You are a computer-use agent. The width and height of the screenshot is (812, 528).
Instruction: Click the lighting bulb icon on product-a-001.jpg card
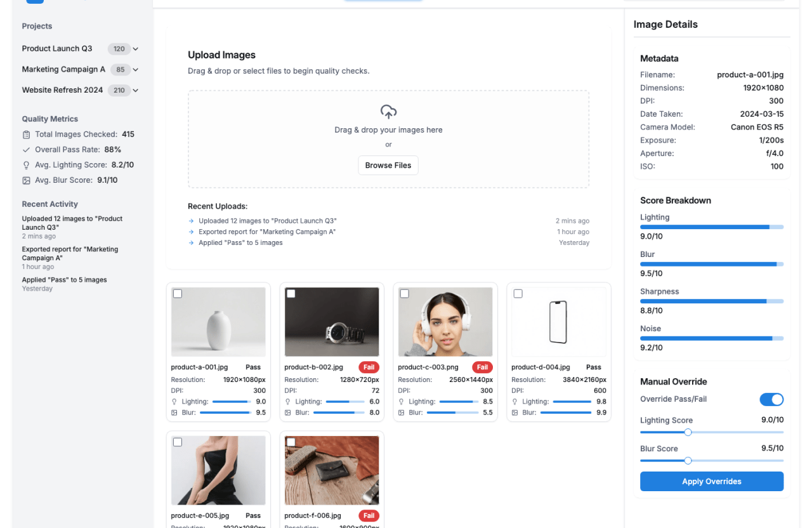tap(174, 402)
